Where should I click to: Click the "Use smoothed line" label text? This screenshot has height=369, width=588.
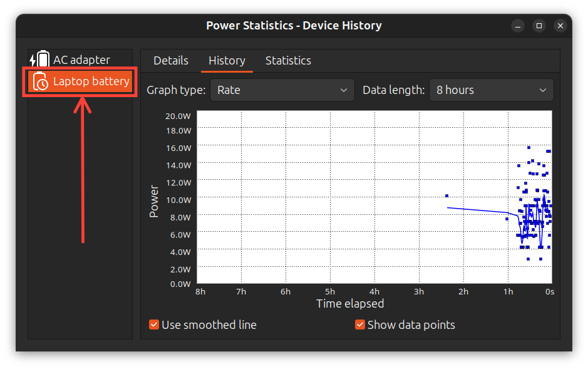coord(209,325)
